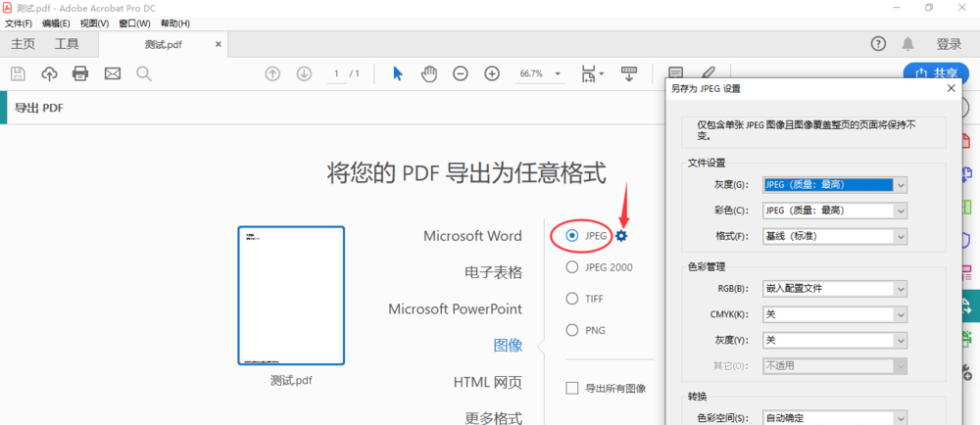Go to previous page with up-arrow icon
Viewport: 980px width, 425px height.
pyautogui.click(x=272, y=73)
